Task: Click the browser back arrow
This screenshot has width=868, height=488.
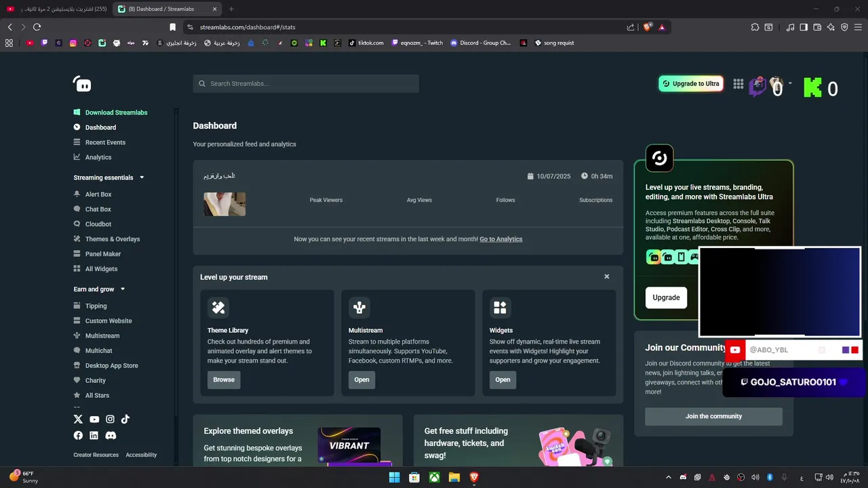Action: [x=9, y=27]
